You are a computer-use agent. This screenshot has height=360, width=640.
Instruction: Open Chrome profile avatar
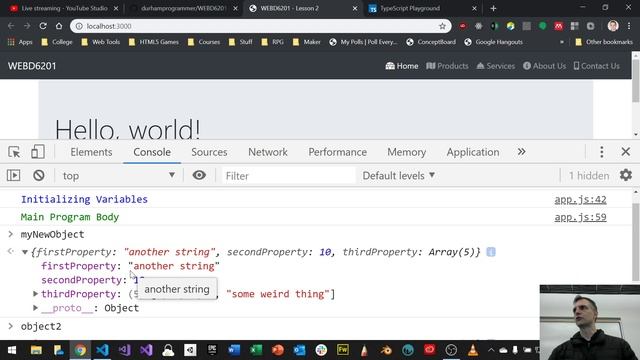pos(613,26)
